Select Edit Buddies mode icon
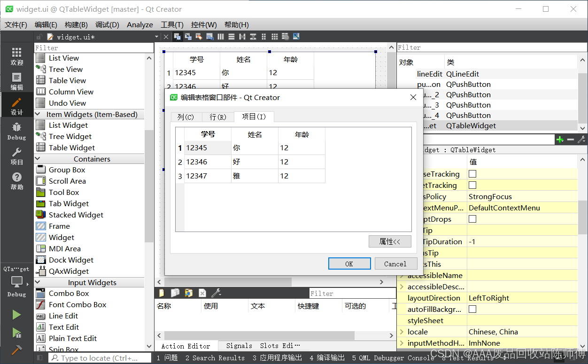This screenshot has height=364, width=588. coord(199,37)
